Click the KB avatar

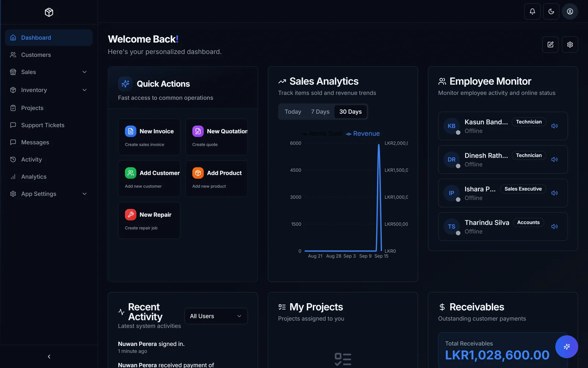tap(452, 126)
